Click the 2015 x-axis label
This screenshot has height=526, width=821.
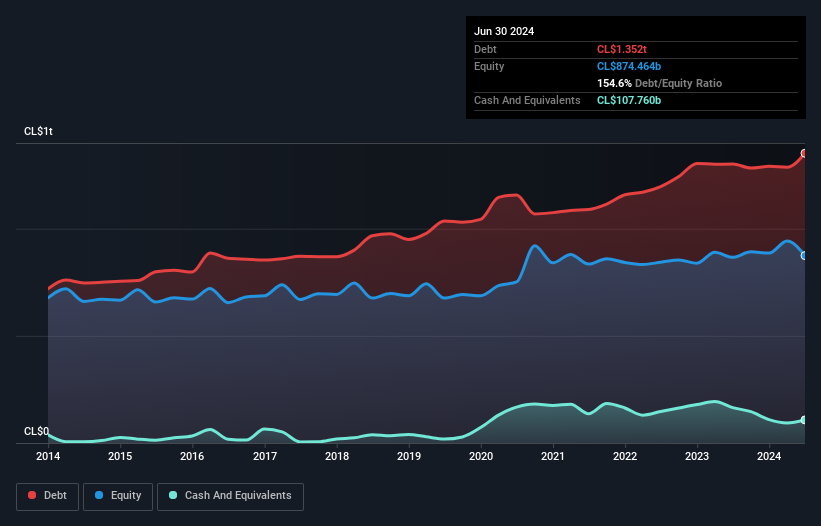click(120, 456)
